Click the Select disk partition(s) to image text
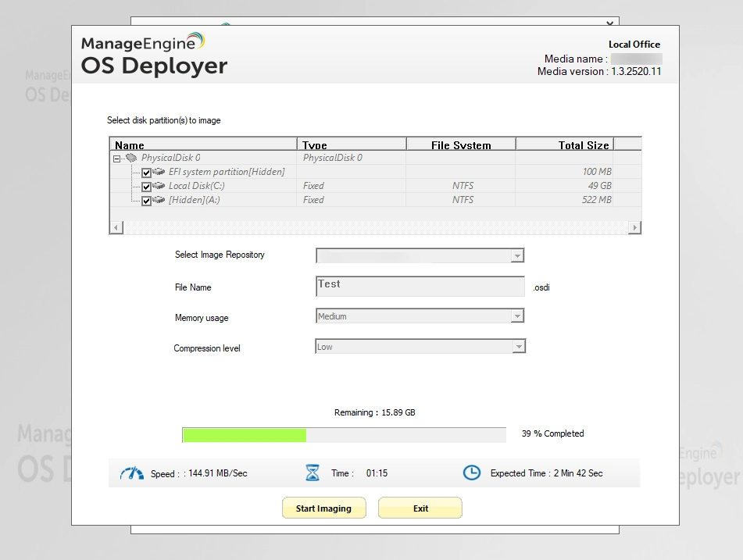Screen dimensions: 743x560 [163, 120]
